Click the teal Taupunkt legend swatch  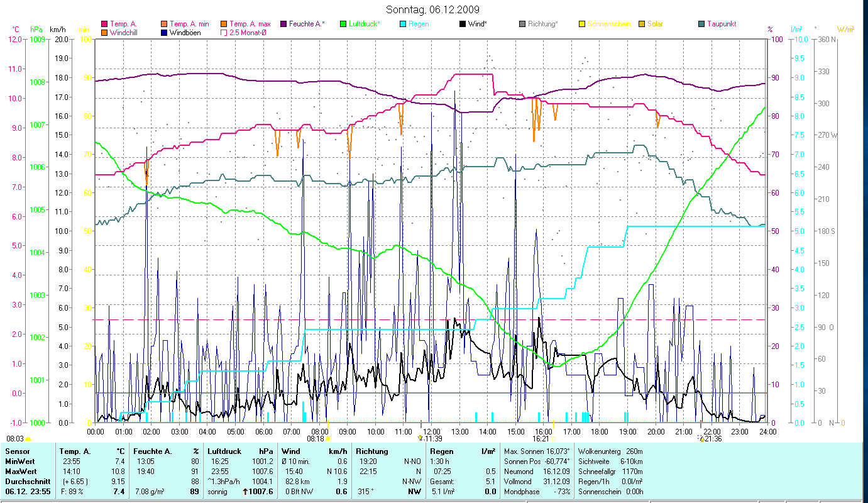pos(701,24)
